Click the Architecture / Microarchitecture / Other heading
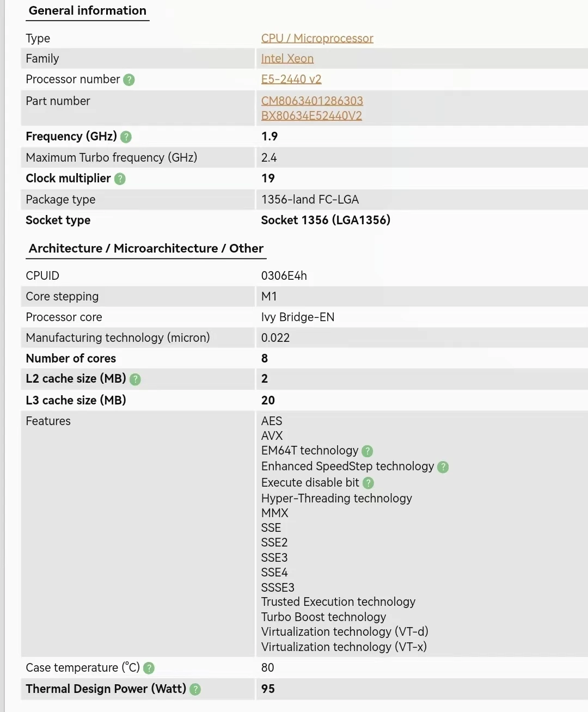588x712 pixels. pos(146,249)
